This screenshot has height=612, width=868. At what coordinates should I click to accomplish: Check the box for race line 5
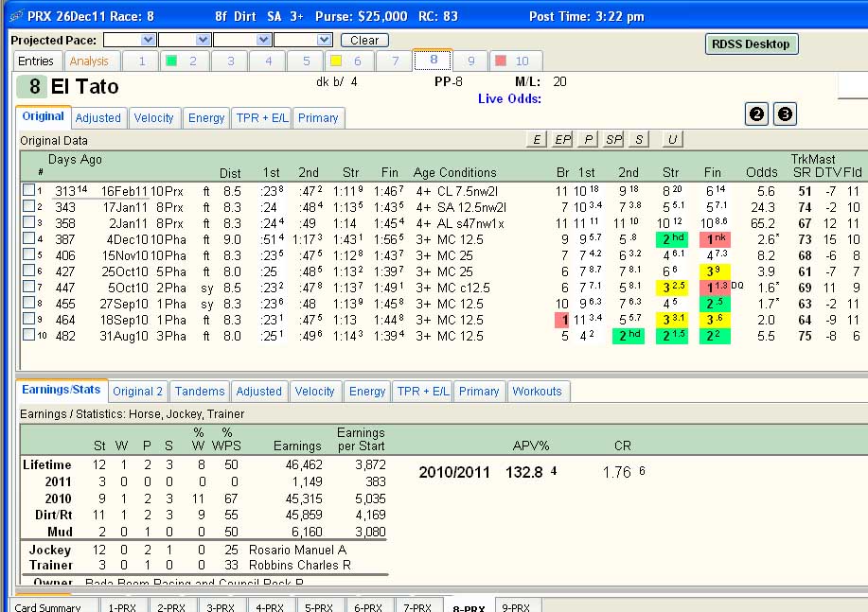point(28,254)
